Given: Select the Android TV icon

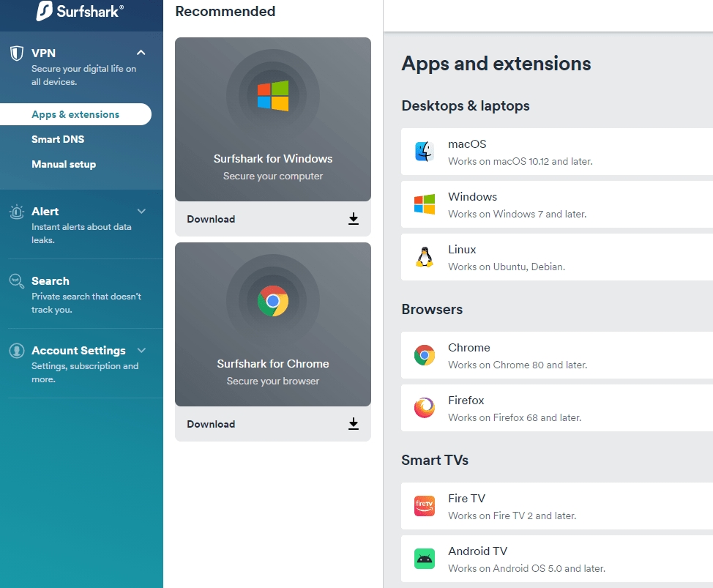Looking at the screenshot, I should click(424, 559).
